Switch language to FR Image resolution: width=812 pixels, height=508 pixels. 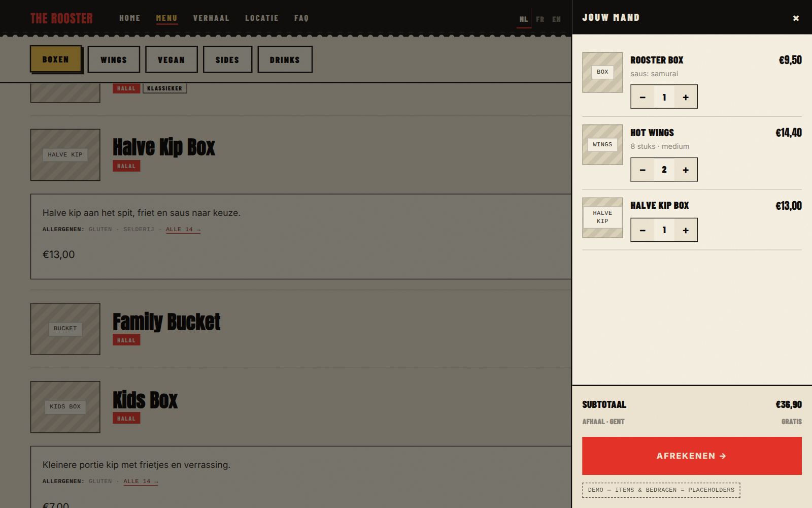click(x=540, y=19)
